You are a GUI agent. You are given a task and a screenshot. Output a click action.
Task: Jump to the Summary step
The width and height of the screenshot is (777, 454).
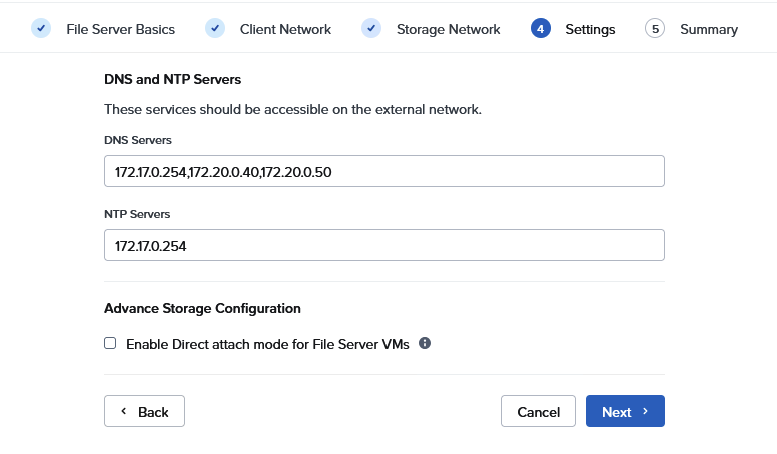(708, 29)
